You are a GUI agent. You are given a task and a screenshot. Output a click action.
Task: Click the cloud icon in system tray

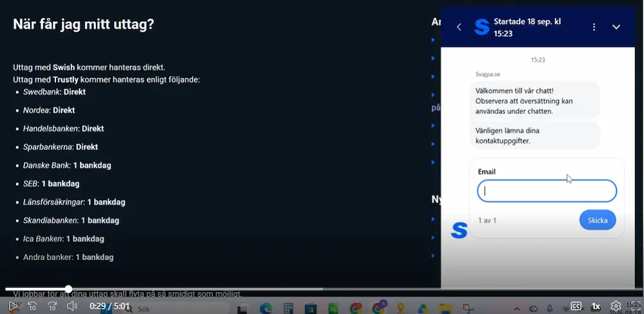coord(533,308)
